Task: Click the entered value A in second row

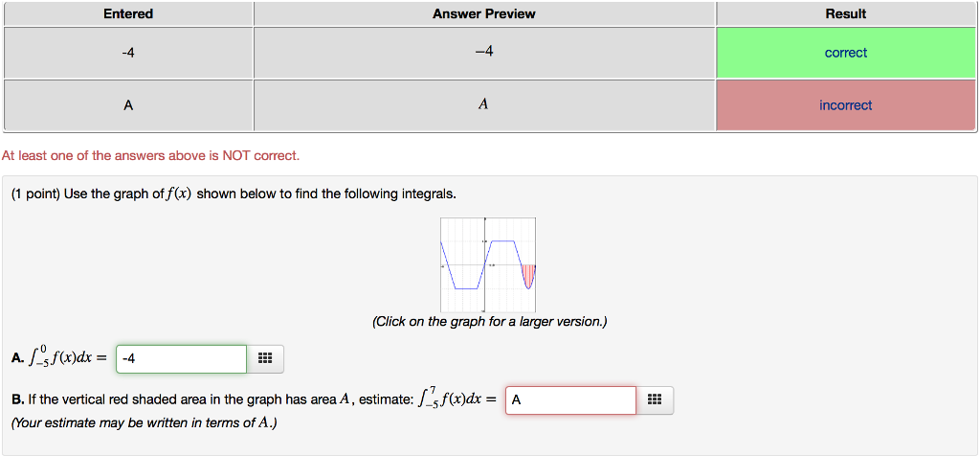Action: pos(128,105)
